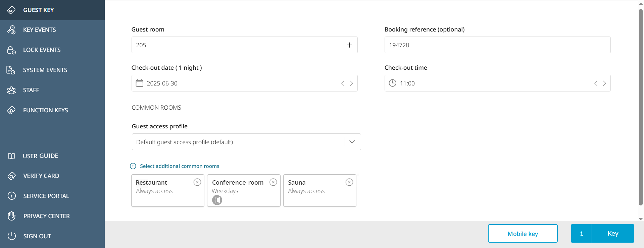The width and height of the screenshot is (644, 248).
Task: Decrease the check-out time with left arrow
Action: click(596, 83)
